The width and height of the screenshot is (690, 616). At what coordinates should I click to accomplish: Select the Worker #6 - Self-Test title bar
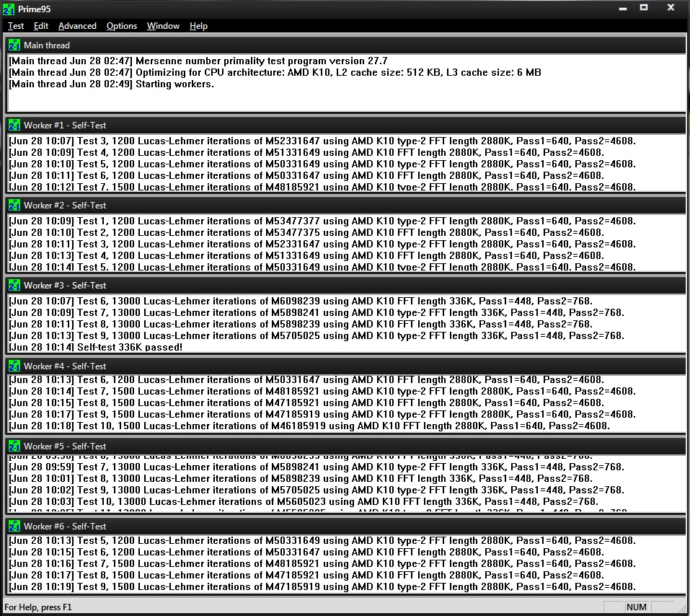[x=345, y=526]
